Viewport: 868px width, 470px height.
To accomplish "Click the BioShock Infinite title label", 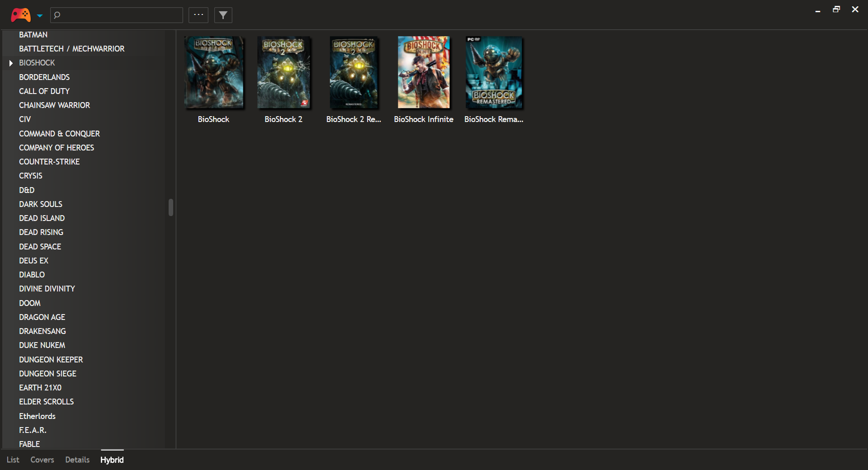I will (424, 119).
